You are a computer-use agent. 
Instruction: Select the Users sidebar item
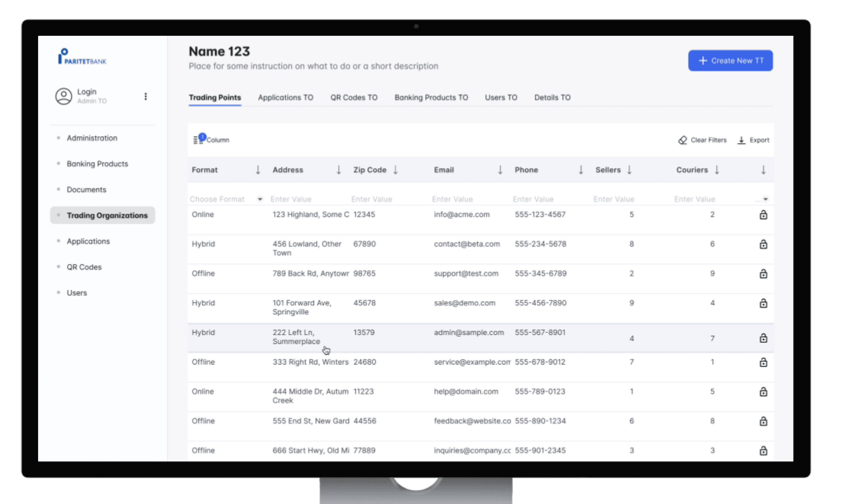tap(77, 293)
